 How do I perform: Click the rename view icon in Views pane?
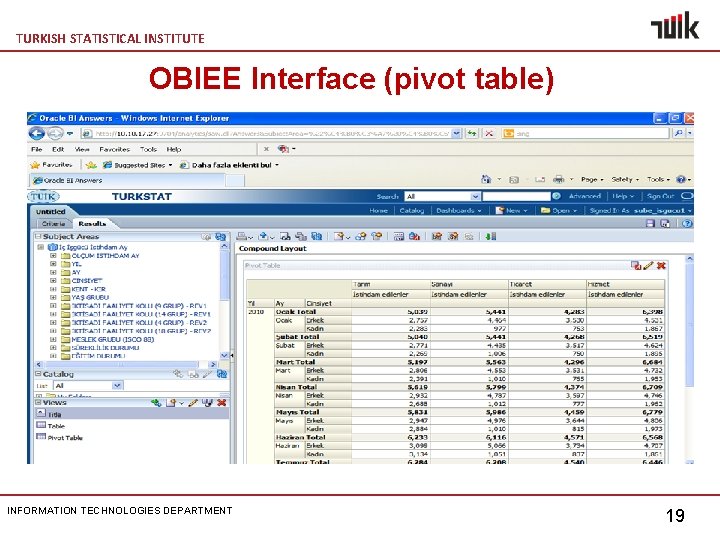click(208, 403)
